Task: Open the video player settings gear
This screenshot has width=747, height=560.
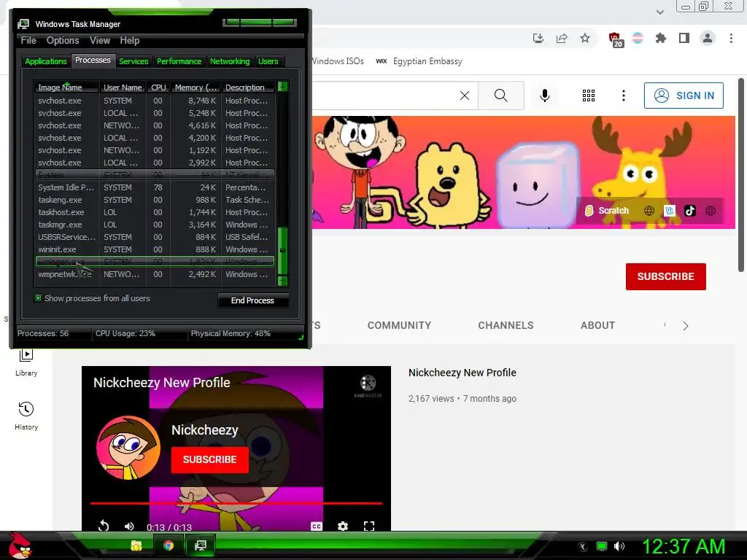Action: coord(343,526)
